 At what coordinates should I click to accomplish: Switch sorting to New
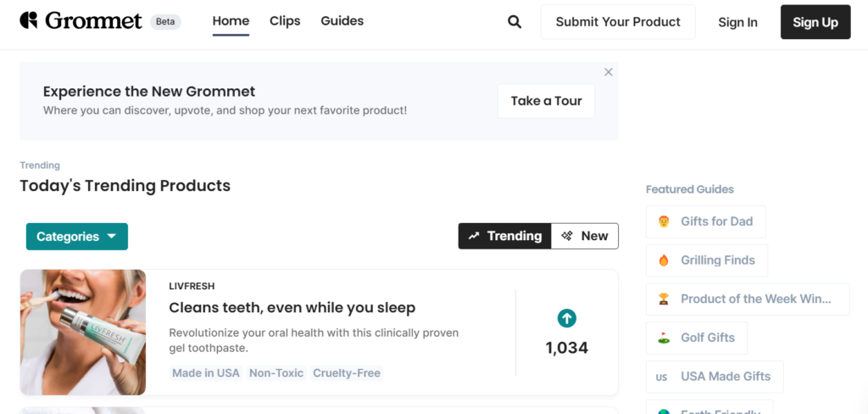pyautogui.click(x=585, y=236)
